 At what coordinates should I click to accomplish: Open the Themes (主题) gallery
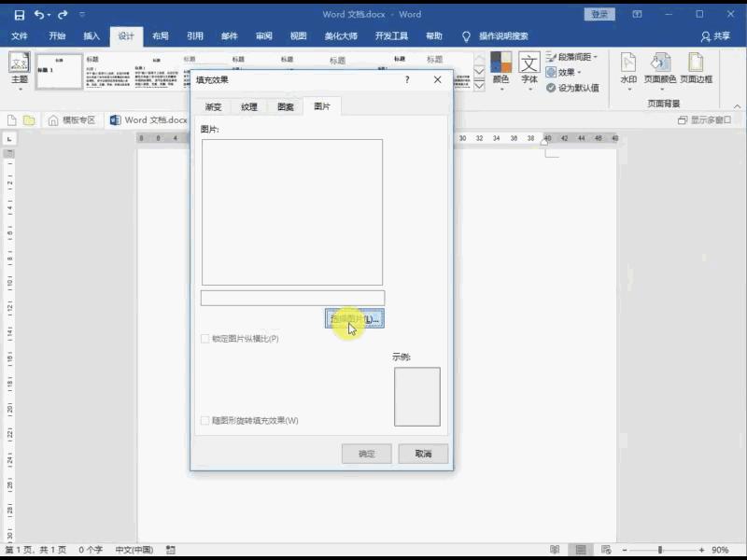tap(19, 69)
